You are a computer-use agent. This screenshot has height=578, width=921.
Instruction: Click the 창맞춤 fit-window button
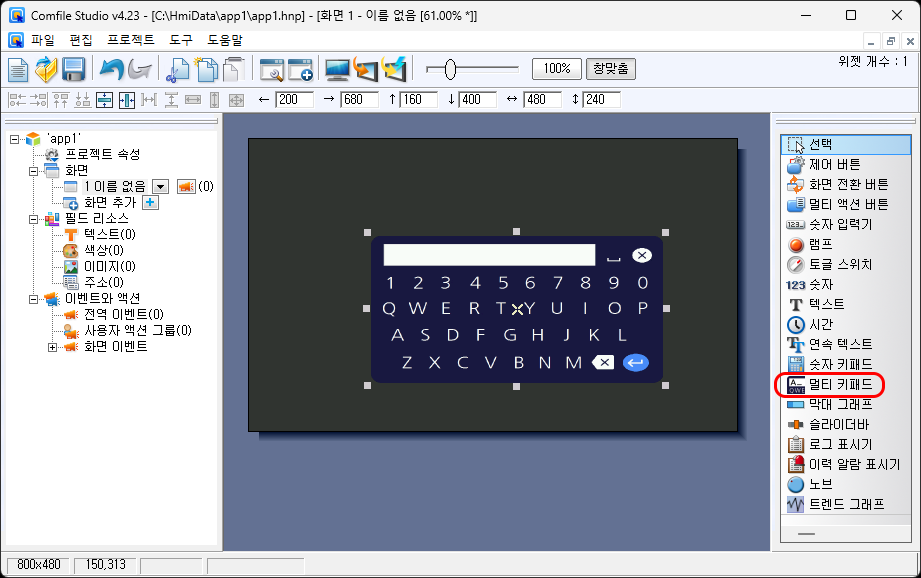[x=610, y=68]
